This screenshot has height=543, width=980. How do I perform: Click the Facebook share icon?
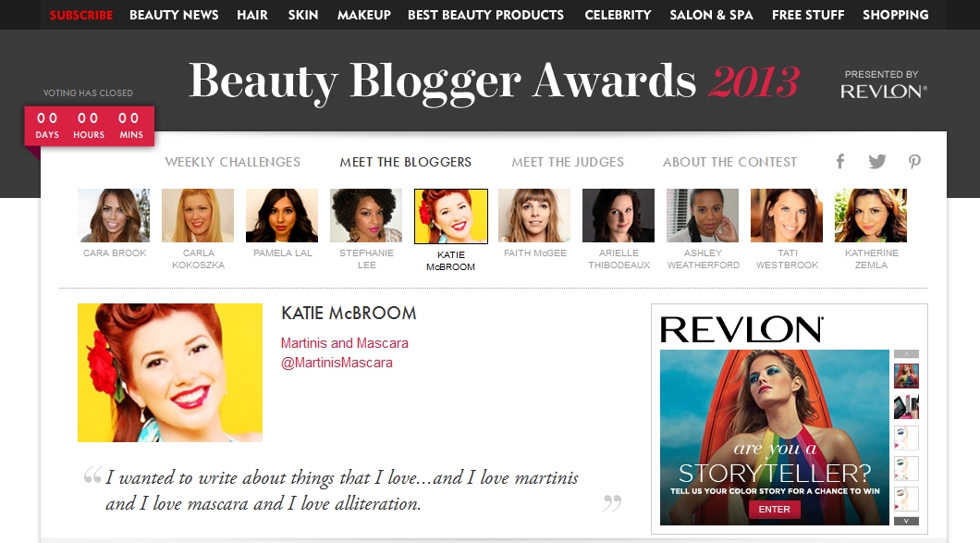click(x=840, y=162)
